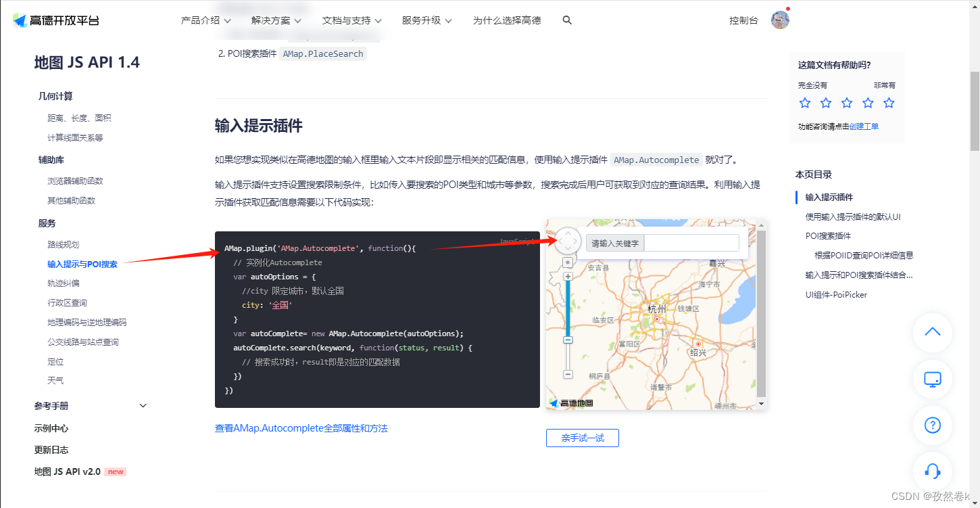Open 地图 JS API v2.0 link

point(68,471)
